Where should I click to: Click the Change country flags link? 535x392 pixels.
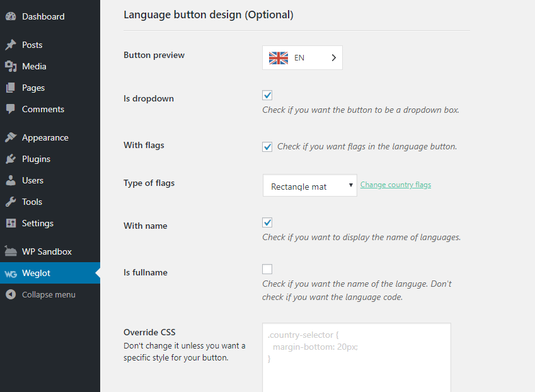coord(395,185)
